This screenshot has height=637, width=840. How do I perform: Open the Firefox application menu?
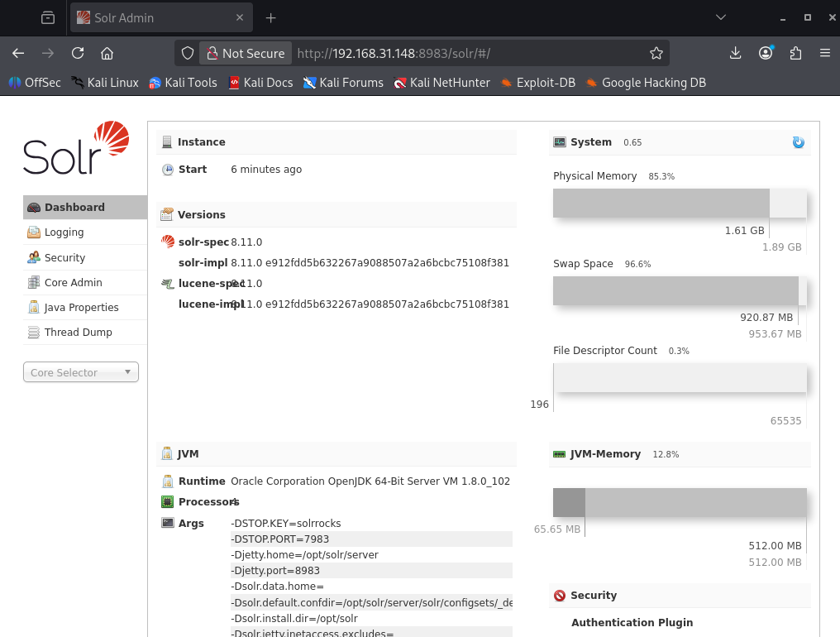[824, 53]
